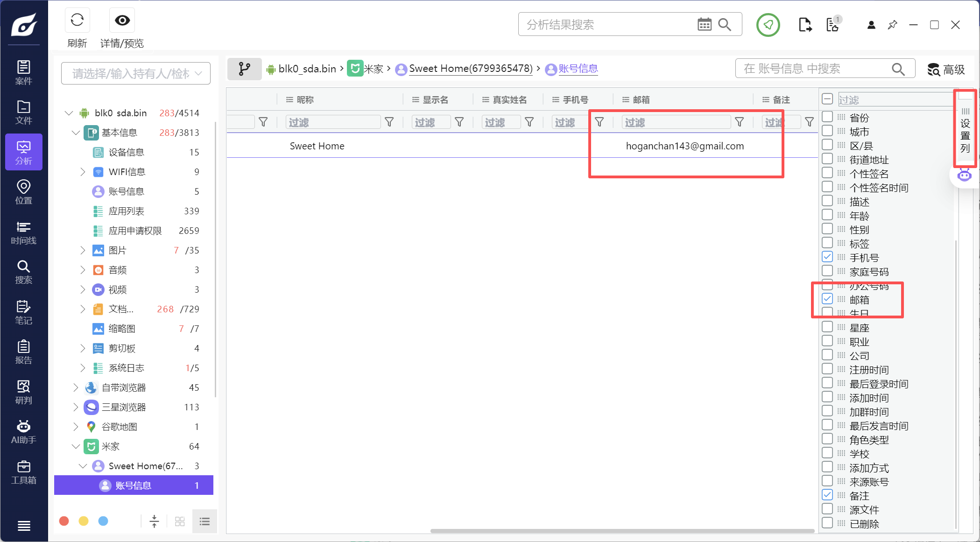Uncheck the 邮箱 column checkbox

point(827,299)
